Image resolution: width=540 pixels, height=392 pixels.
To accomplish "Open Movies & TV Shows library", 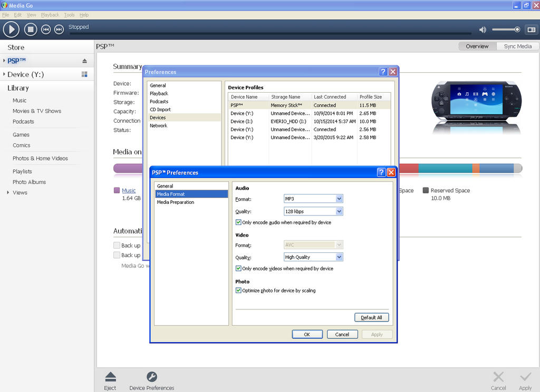I will point(37,111).
